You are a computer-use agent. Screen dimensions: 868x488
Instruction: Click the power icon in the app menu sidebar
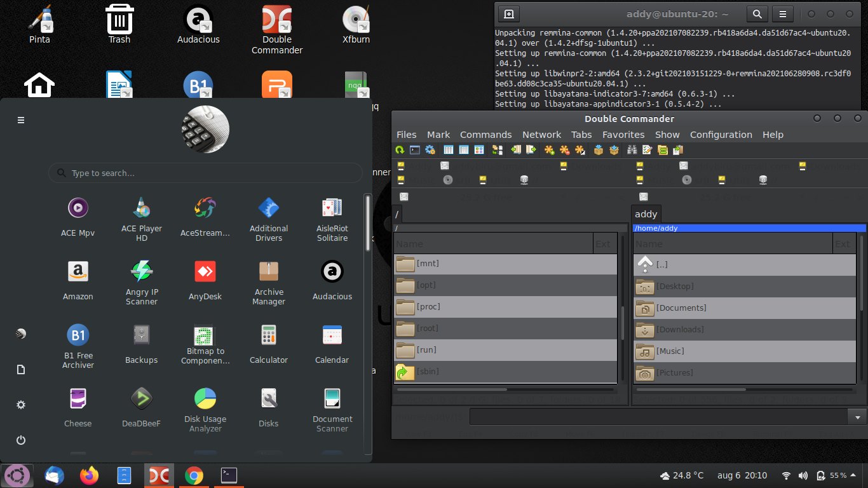pos(21,440)
